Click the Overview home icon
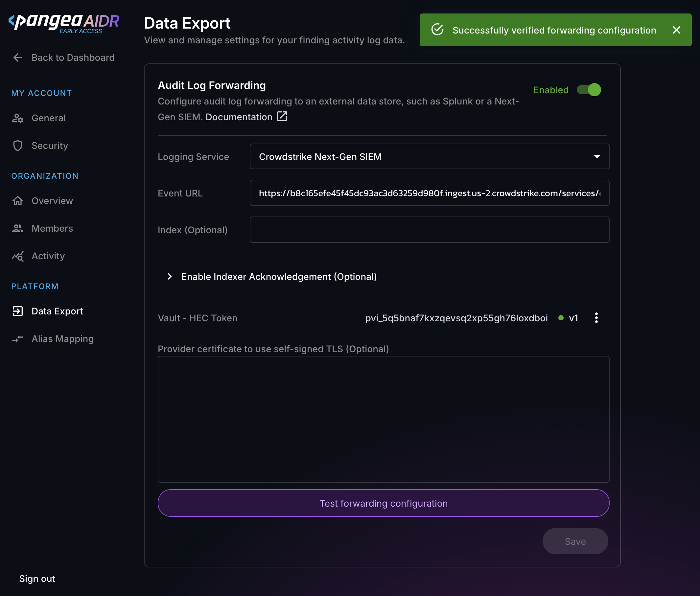 coord(17,201)
